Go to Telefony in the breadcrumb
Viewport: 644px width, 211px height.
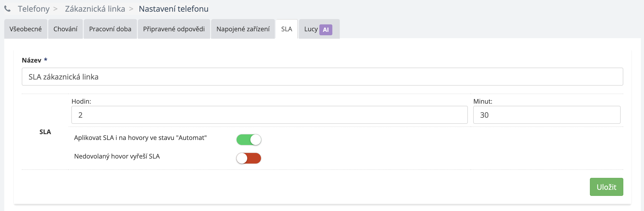tap(34, 9)
